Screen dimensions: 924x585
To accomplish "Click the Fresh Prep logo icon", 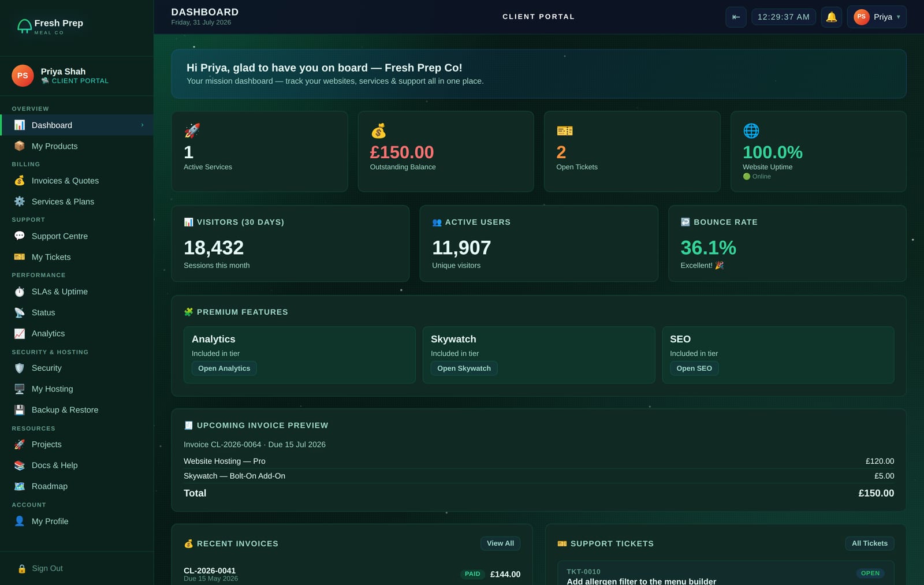I will [24, 26].
